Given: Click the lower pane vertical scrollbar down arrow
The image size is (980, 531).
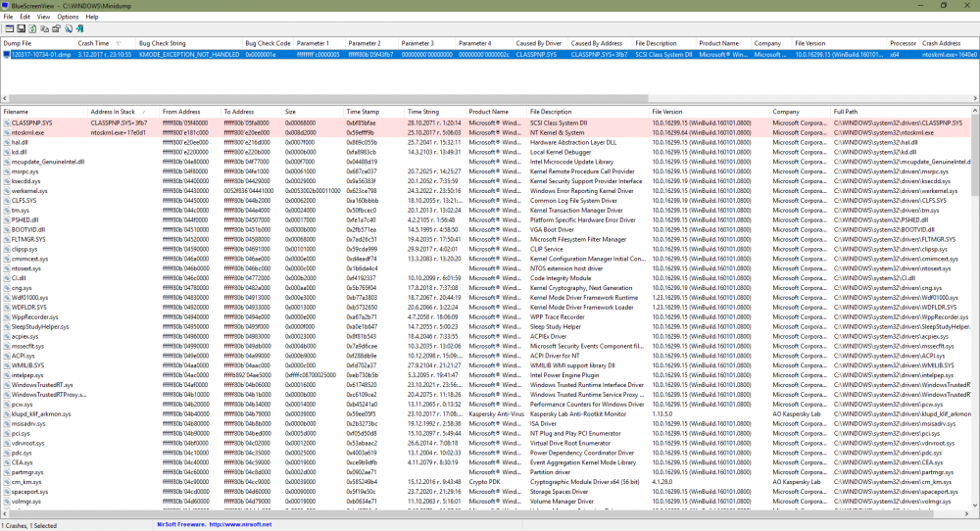Looking at the screenshot, I should tap(975, 506).
